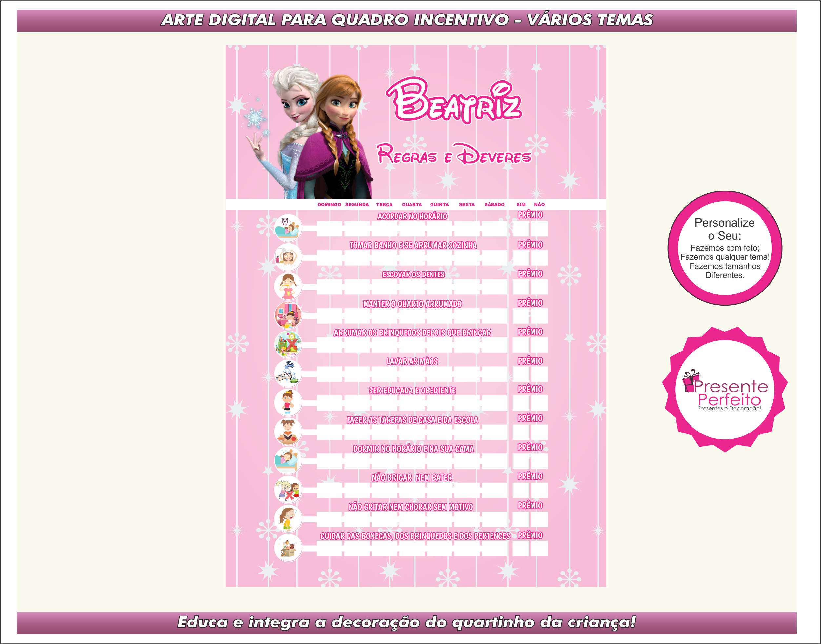Click the girl sleeping in bed icon
The image size is (821, 644).
tap(288, 460)
